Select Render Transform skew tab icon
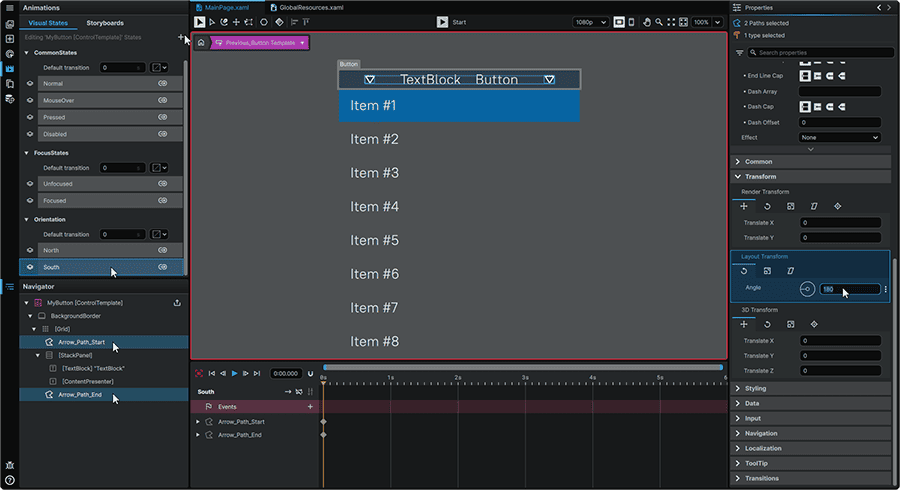Image resolution: width=900 pixels, height=490 pixels. (x=814, y=207)
